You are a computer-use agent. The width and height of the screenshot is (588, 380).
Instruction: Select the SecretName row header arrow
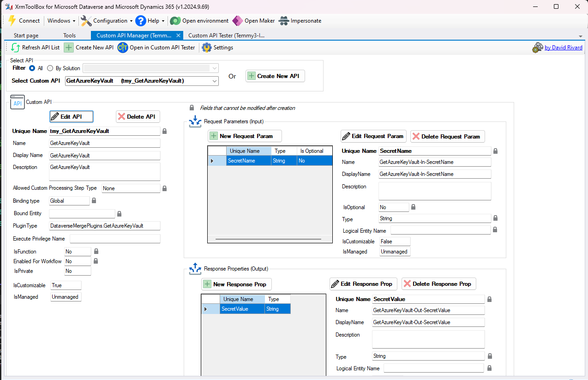pyautogui.click(x=212, y=161)
